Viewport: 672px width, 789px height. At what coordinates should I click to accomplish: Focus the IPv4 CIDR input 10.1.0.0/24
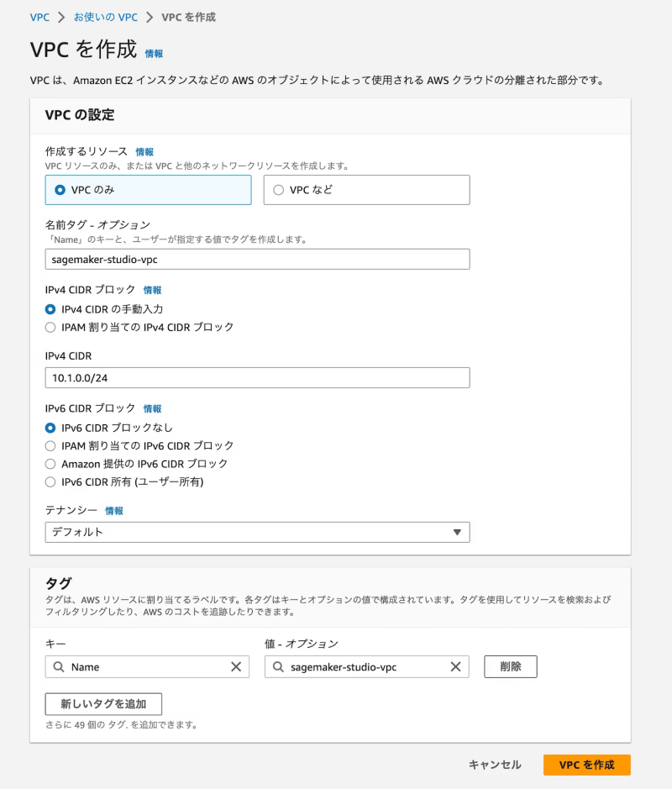click(258, 378)
